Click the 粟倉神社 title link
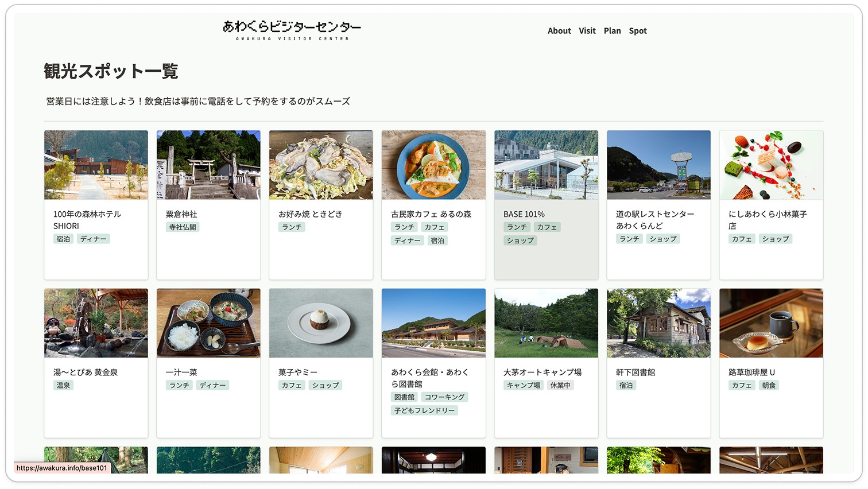The height and width of the screenshot is (489, 868). coord(181,214)
